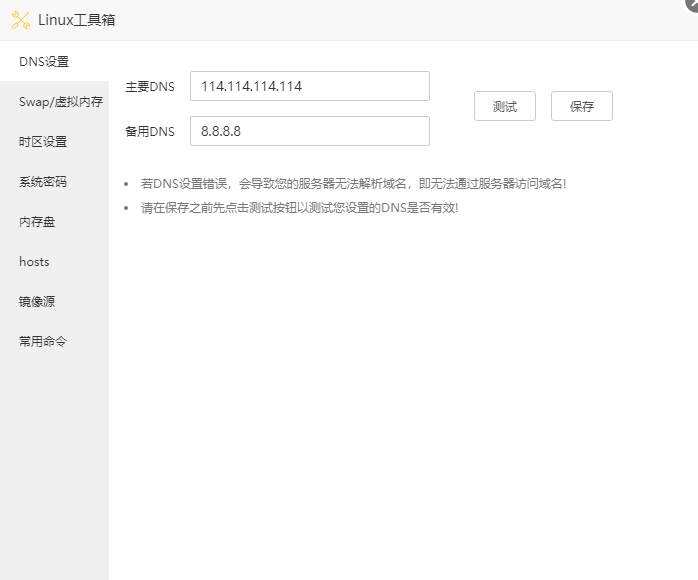Click the 主要DNS label
Viewport: 698px width, 580px height.
point(150,86)
